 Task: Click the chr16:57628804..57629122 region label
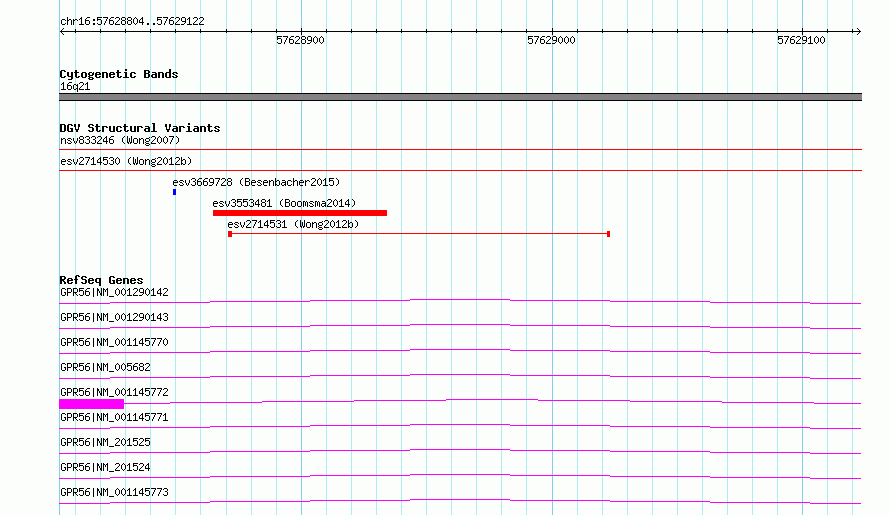[132, 21]
